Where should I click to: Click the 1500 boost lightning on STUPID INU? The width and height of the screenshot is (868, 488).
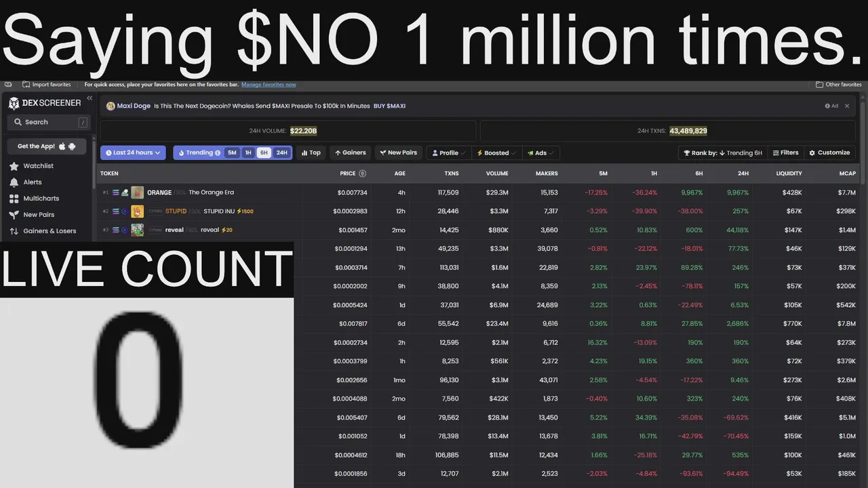click(244, 211)
